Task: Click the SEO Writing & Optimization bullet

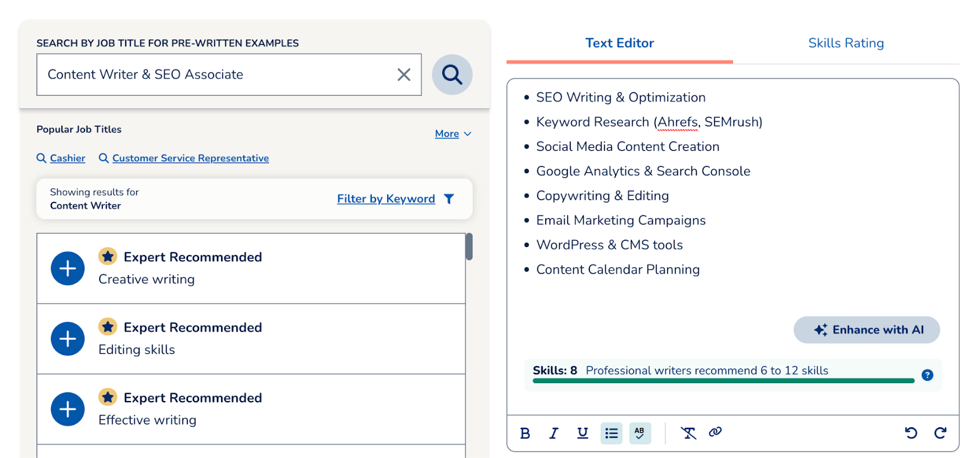Action: pos(620,97)
